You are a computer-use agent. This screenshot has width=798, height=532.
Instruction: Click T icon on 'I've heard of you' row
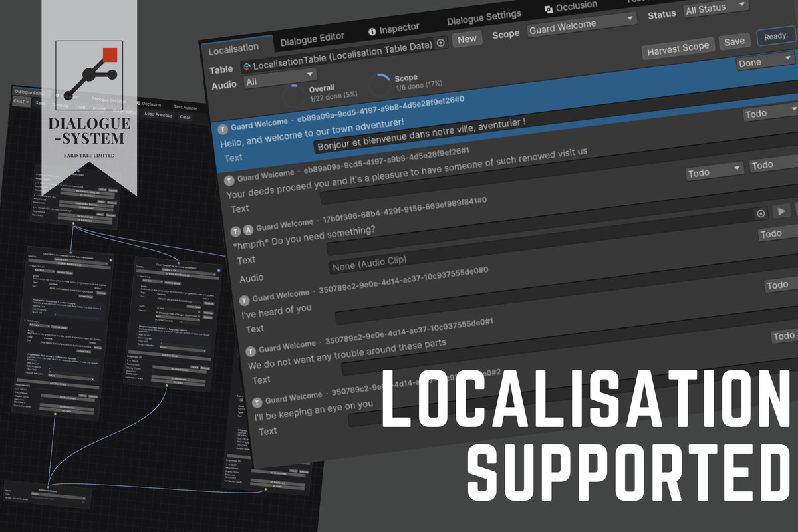244,300
